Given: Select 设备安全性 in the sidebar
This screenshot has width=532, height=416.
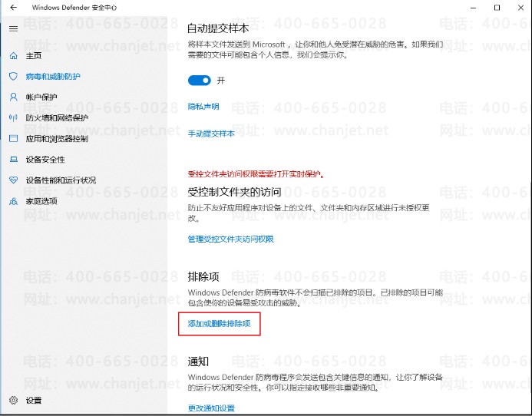Looking at the screenshot, I should [x=45, y=160].
